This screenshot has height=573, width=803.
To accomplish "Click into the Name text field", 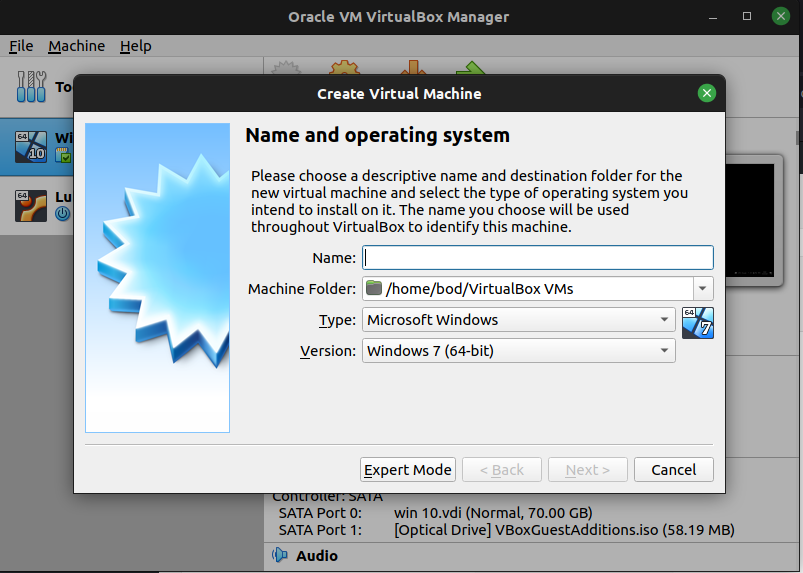I will pos(538,258).
